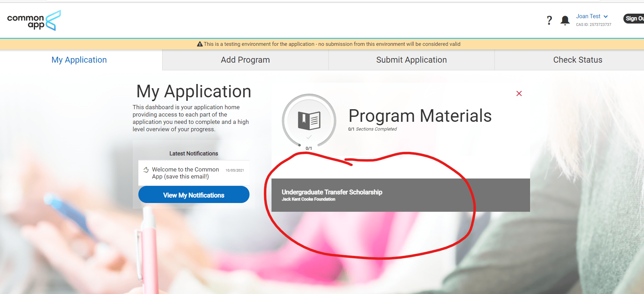
Task: Click the warning triangle in the banner
Action: pos(200,44)
